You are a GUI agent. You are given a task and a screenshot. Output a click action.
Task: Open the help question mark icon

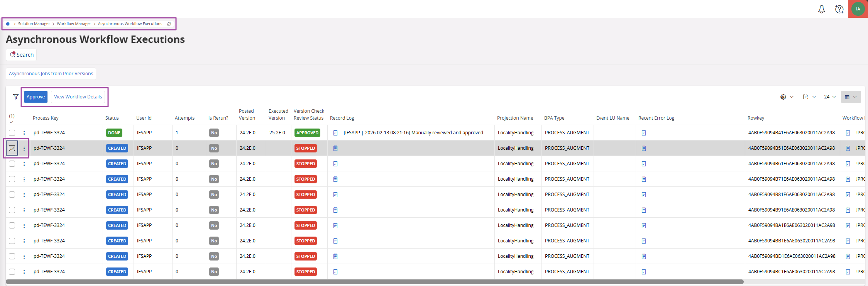[x=839, y=9]
